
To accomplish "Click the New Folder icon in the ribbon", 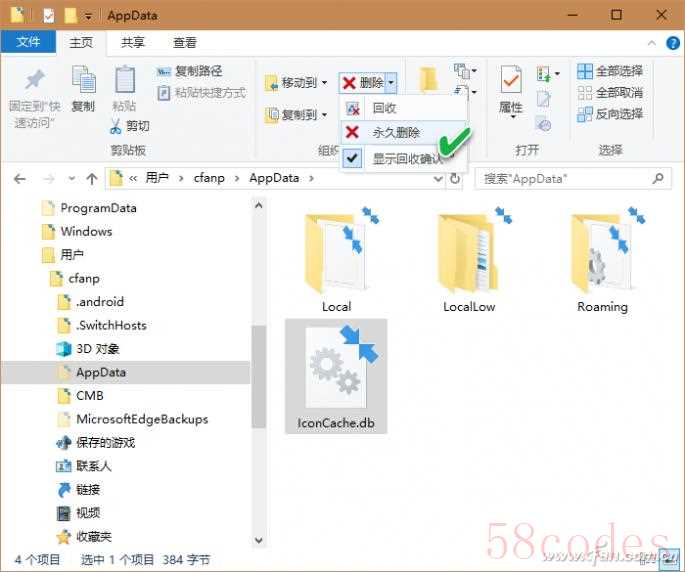I will (x=429, y=79).
